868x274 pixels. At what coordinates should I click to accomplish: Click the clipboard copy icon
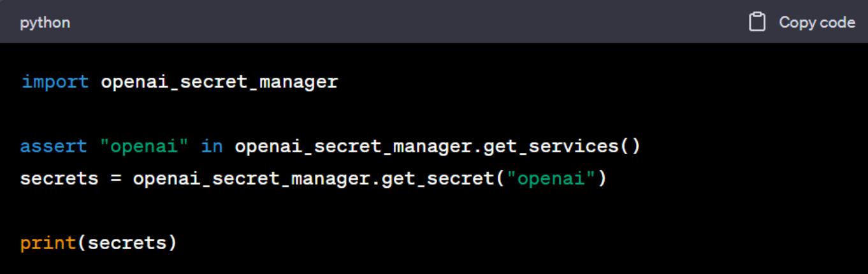point(756,22)
